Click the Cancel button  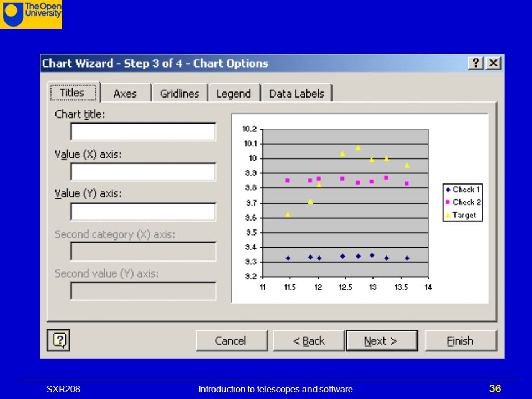tap(231, 341)
